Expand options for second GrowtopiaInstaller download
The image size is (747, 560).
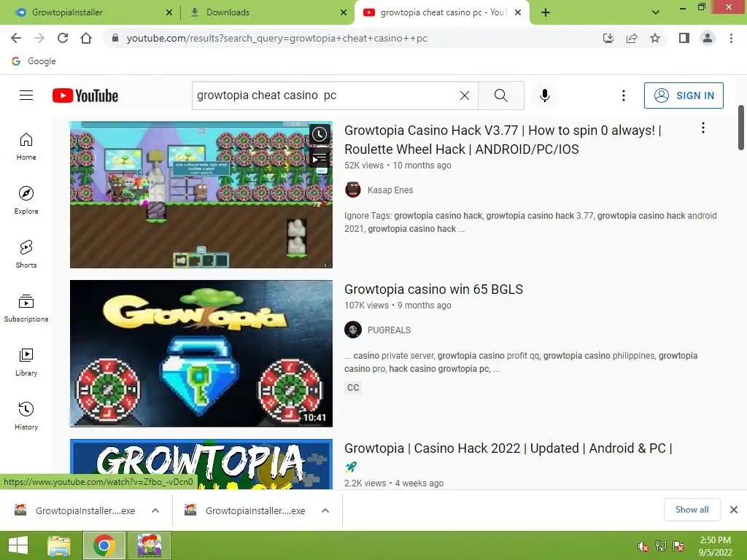pos(325,510)
